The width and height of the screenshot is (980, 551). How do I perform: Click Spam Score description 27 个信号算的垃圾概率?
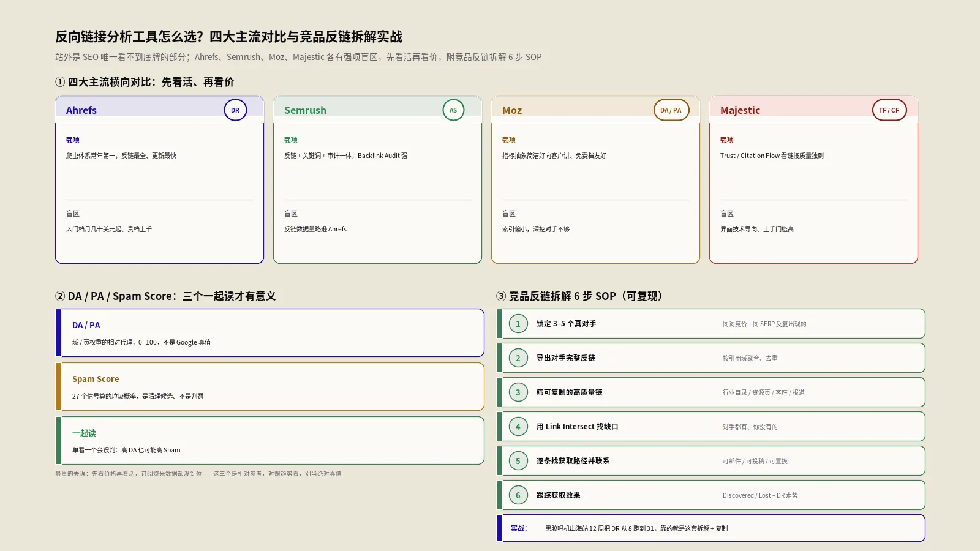138,396
